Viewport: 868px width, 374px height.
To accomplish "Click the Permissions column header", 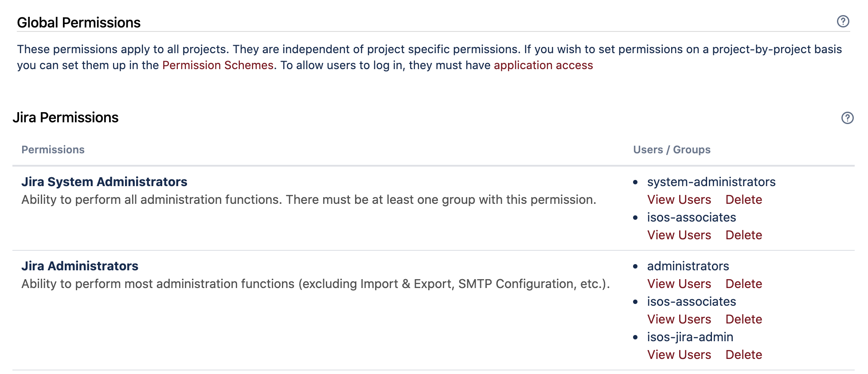I will (53, 150).
